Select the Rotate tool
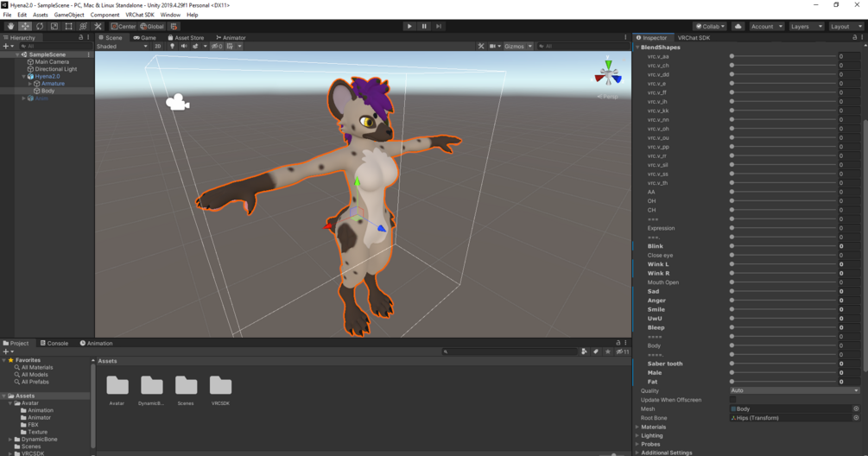This screenshot has height=456, width=868. [40, 26]
